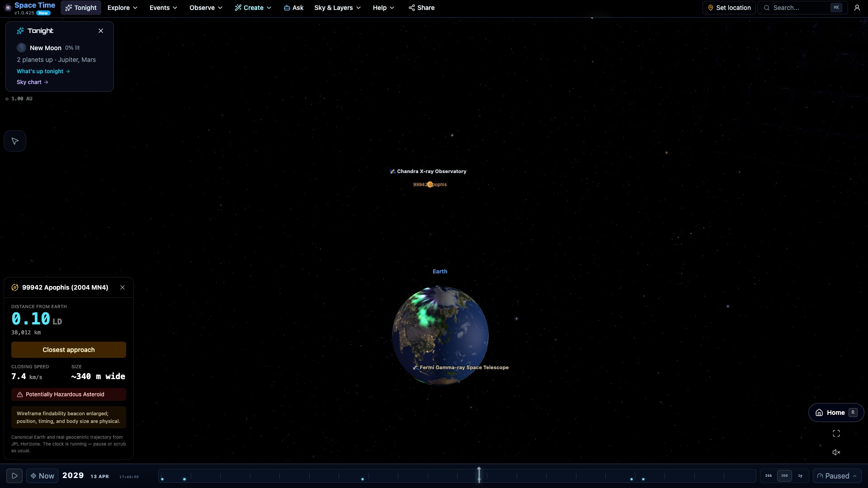Click the Home view button
This screenshot has width=868, height=488.
(836, 413)
